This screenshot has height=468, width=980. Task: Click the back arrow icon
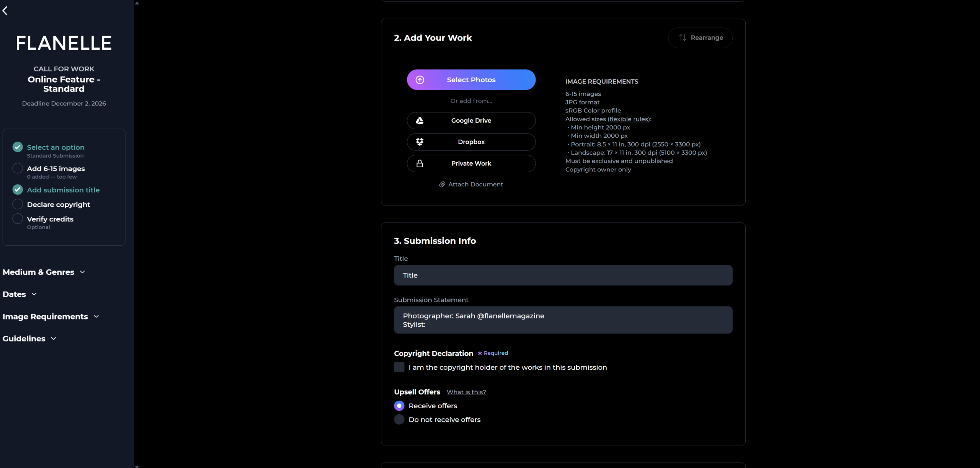click(x=5, y=11)
